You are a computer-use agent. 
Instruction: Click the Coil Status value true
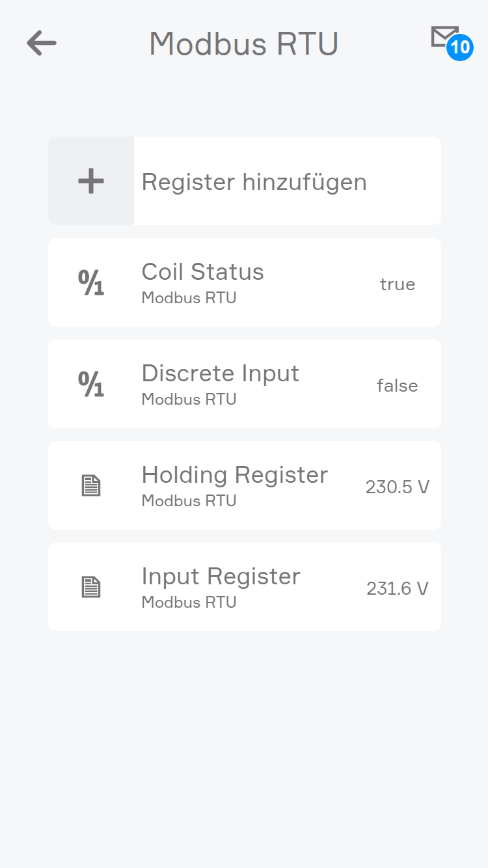(x=397, y=284)
